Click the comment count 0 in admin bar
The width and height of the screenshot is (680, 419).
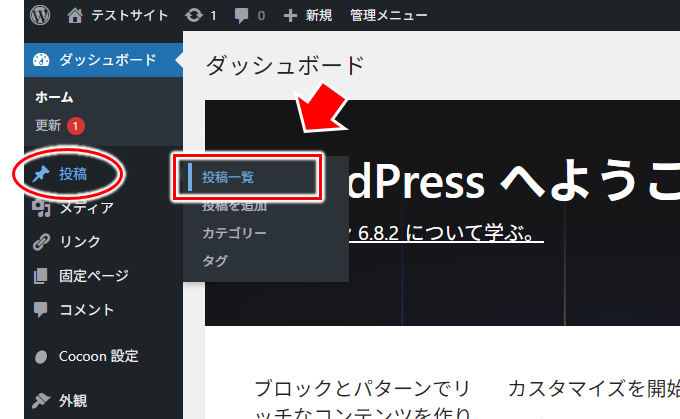pyautogui.click(x=261, y=16)
